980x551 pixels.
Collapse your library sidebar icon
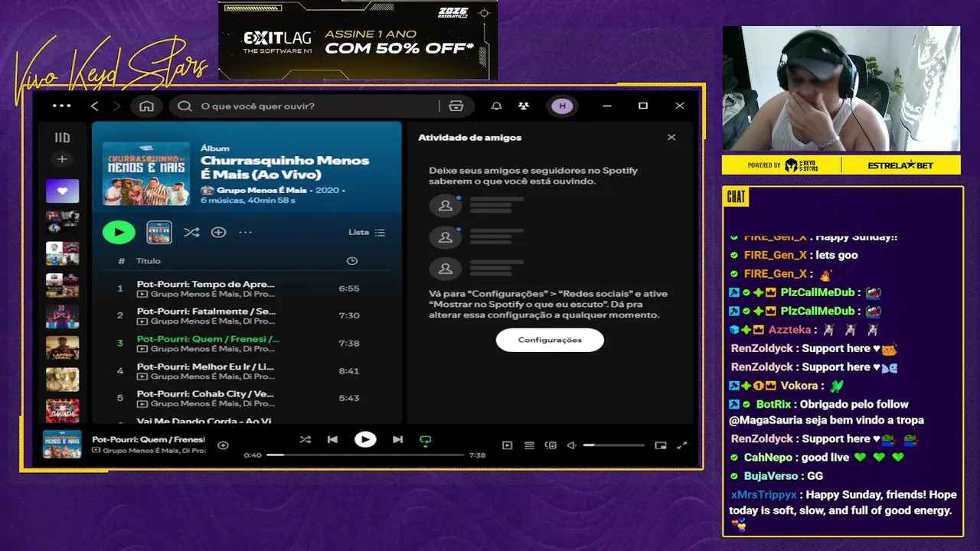[x=62, y=138]
